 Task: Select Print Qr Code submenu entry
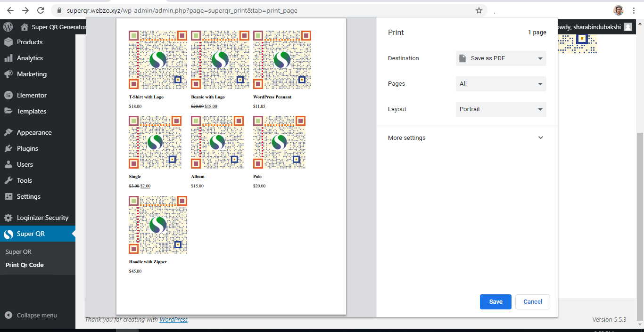(x=25, y=265)
